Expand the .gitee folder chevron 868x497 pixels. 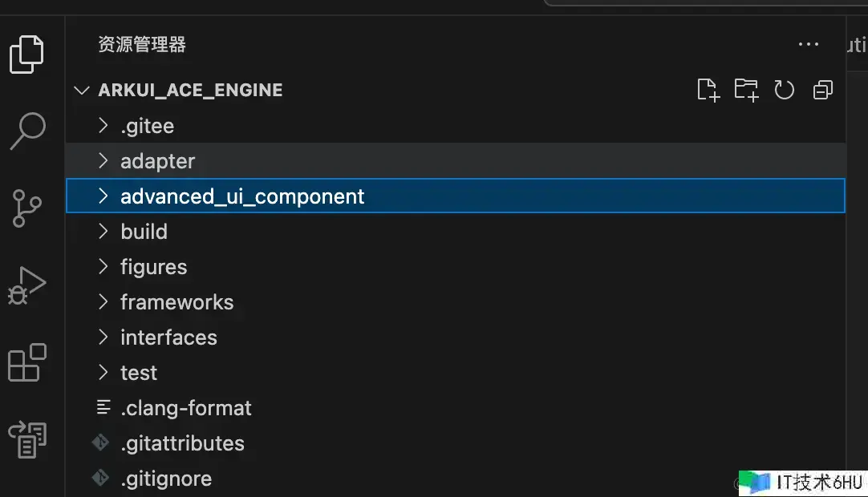coord(103,126)
